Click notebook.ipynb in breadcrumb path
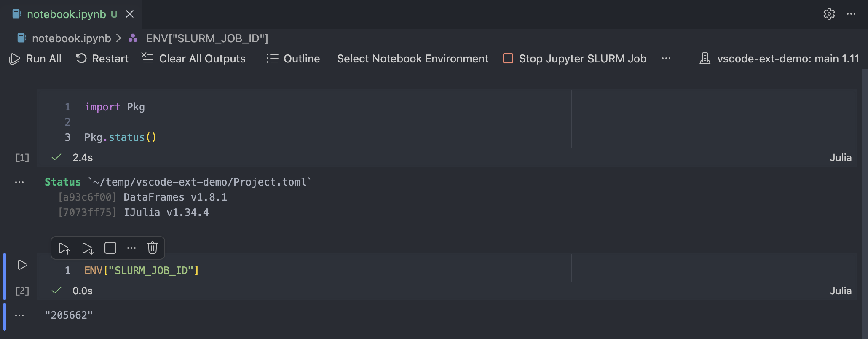 (71, 38)
